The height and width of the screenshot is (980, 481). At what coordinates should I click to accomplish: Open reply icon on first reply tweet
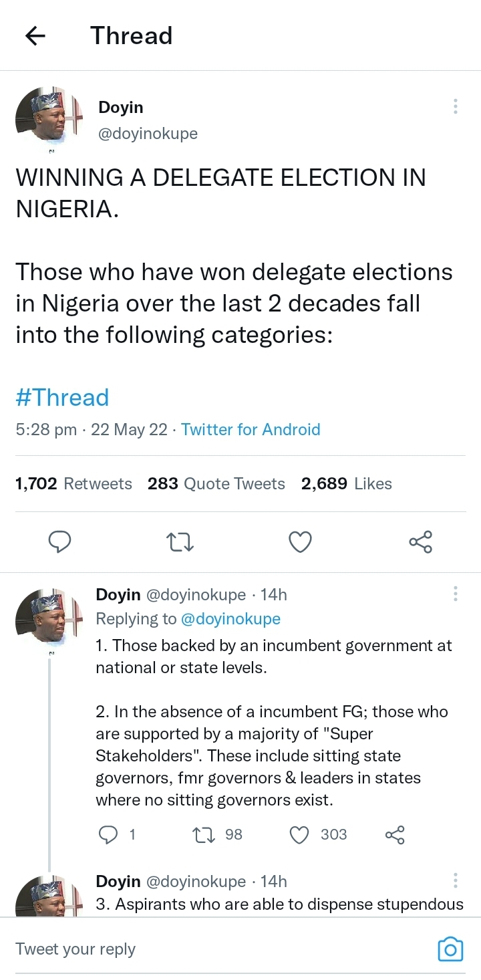(x=108, y=834)
